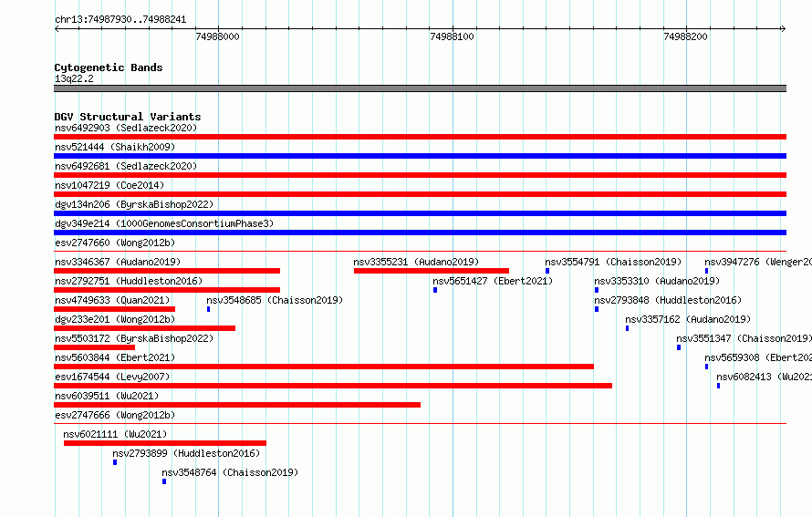This screenshot has width=812, height=517.
Task: Open the nsv3548764 (Chaisson2019) variant
Action: pos(230,472)
